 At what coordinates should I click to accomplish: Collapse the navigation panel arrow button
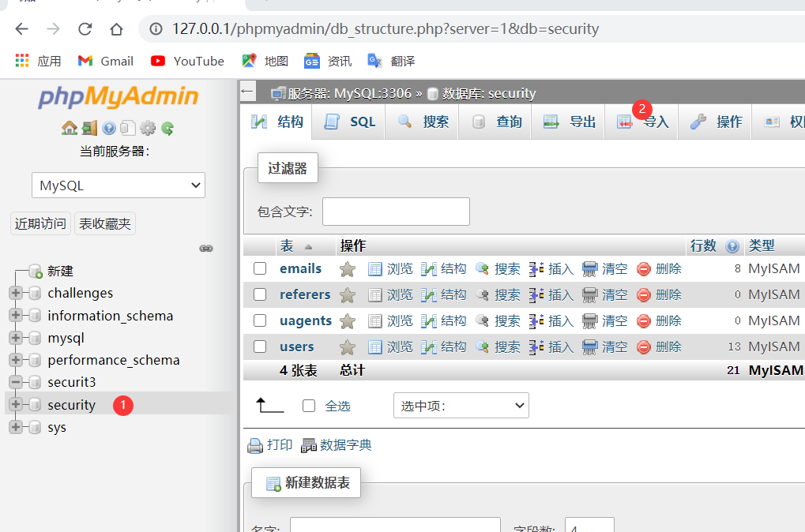click(247, 92)
